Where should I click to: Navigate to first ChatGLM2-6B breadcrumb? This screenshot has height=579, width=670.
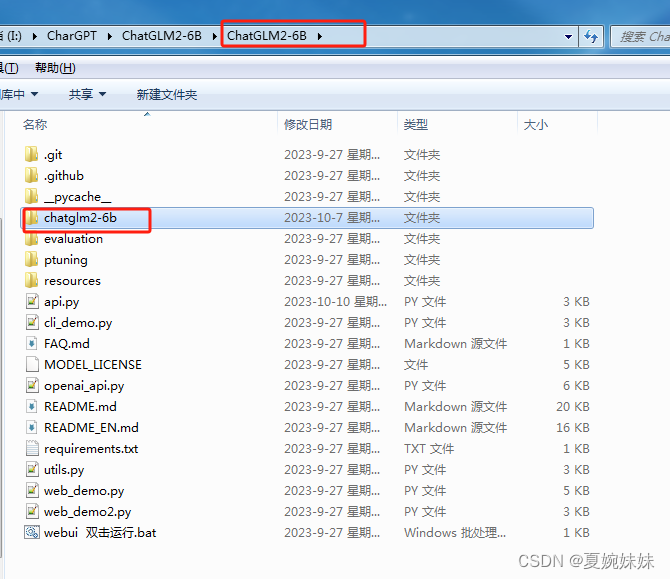162,36
